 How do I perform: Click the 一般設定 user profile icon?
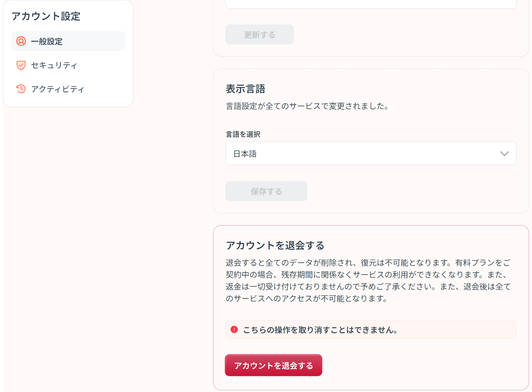(x=21, y=41)
